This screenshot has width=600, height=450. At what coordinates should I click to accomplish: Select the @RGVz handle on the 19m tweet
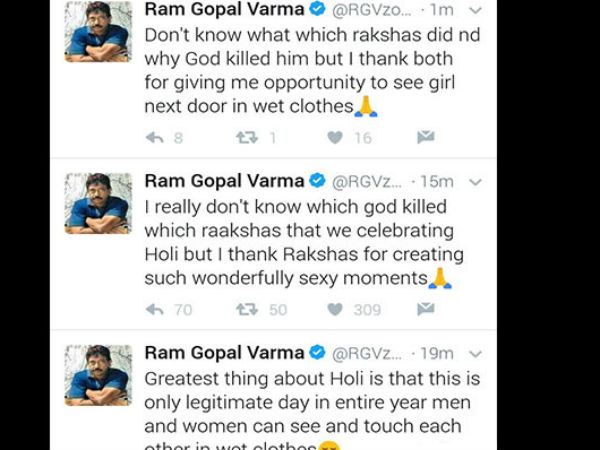[x=368, y=353]
